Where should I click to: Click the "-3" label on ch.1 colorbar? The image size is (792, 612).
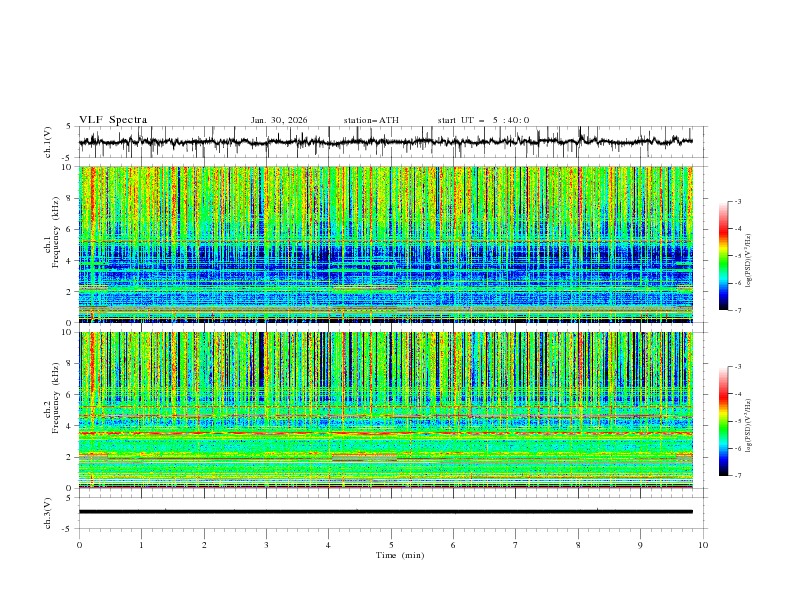pyautogui.click(x=737, y=201)
